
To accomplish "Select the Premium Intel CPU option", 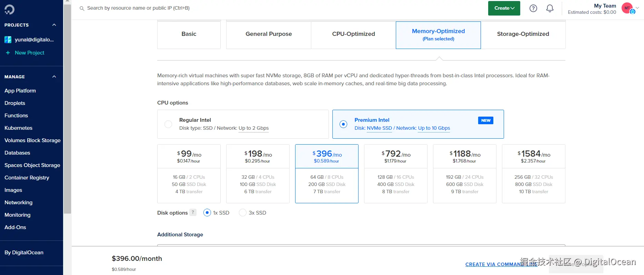I will 418,124.
